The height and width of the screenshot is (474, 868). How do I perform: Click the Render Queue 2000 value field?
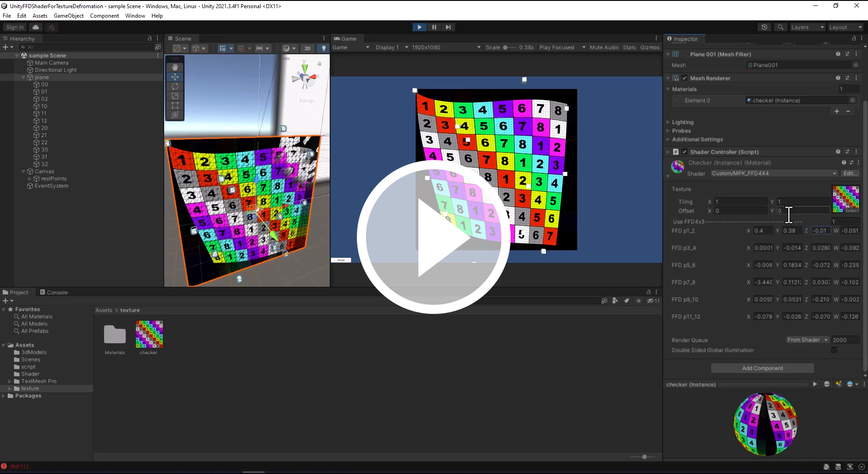[x=845, y=340]
